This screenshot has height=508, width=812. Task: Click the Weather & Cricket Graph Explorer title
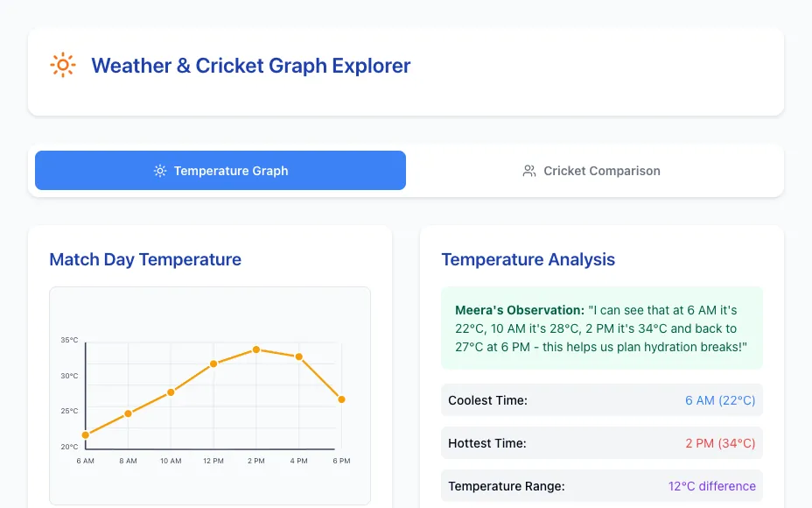tap(250, 66)
